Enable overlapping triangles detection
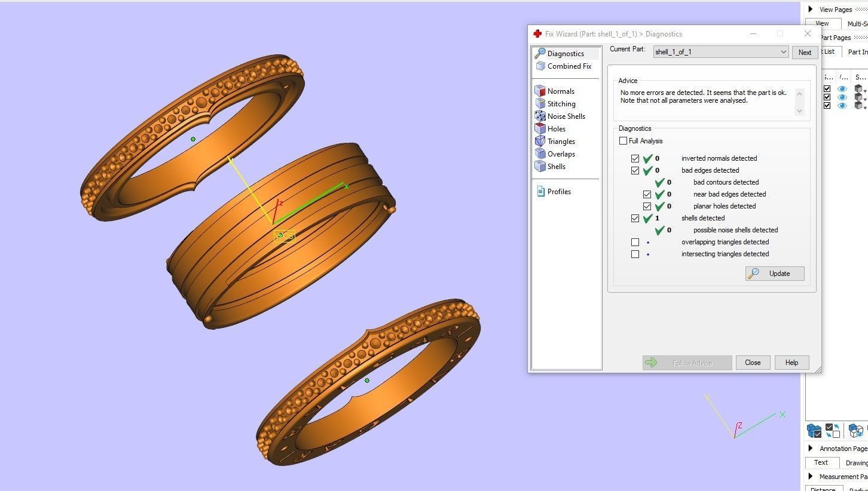868x491 pixels. pyautogui.click(x=635, y=242)
